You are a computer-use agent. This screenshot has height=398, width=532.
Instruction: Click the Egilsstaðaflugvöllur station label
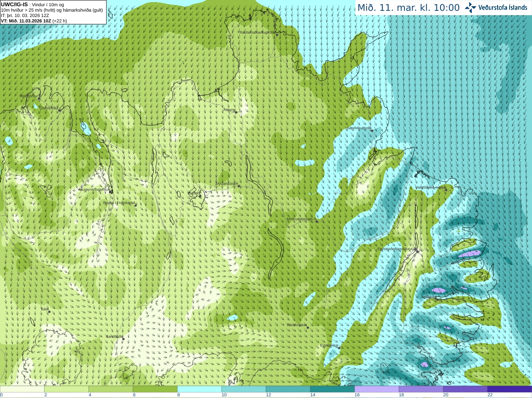pos(397,249)
